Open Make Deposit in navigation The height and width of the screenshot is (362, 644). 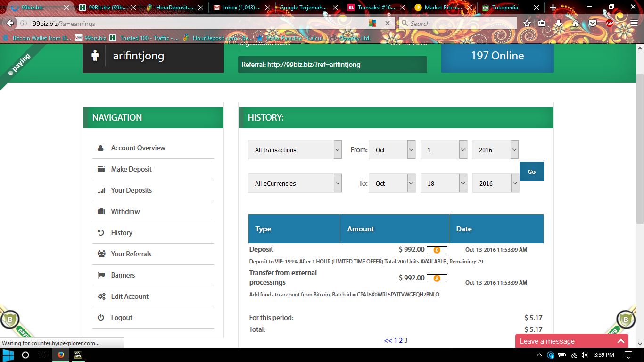tap(131, 169)
